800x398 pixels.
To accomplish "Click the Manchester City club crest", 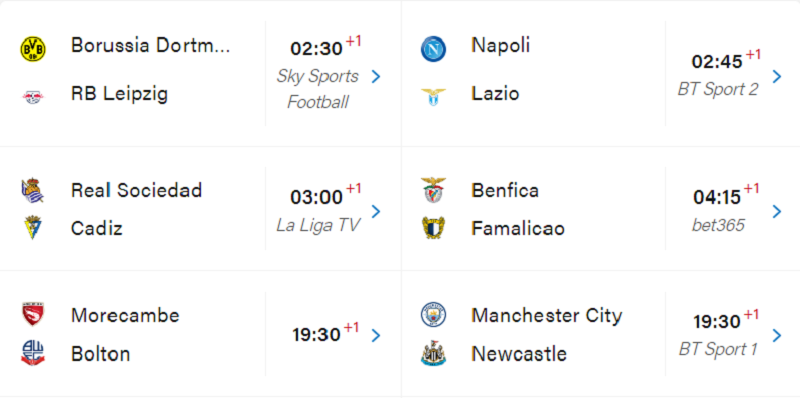I will coord(433,314).
